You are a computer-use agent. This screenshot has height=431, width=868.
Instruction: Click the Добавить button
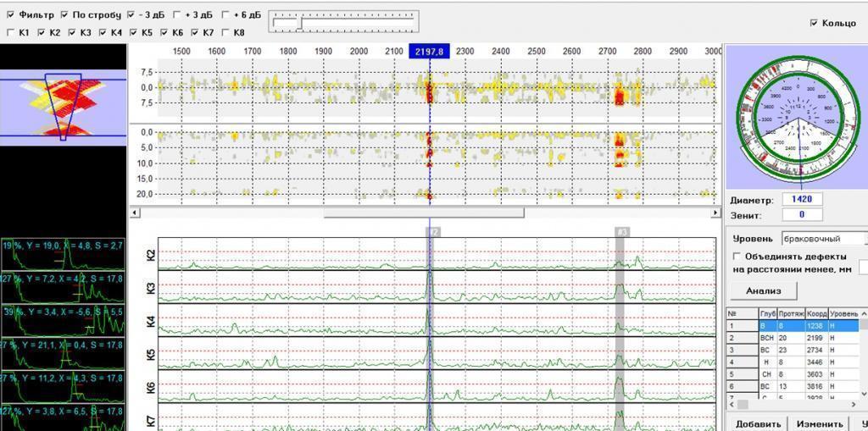[x=758, y=423]
